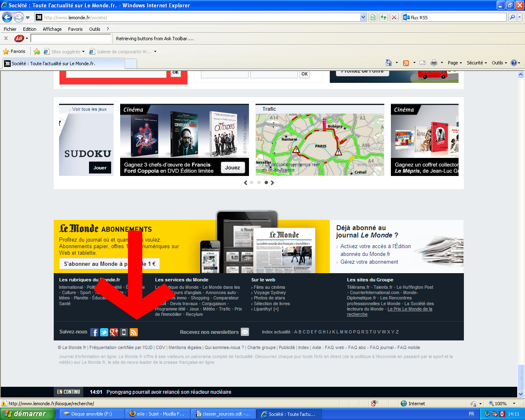This screenshot has width=525, height=420.
Task: Open Gérez votre abonnement link
Action: [x=369, y=262]
